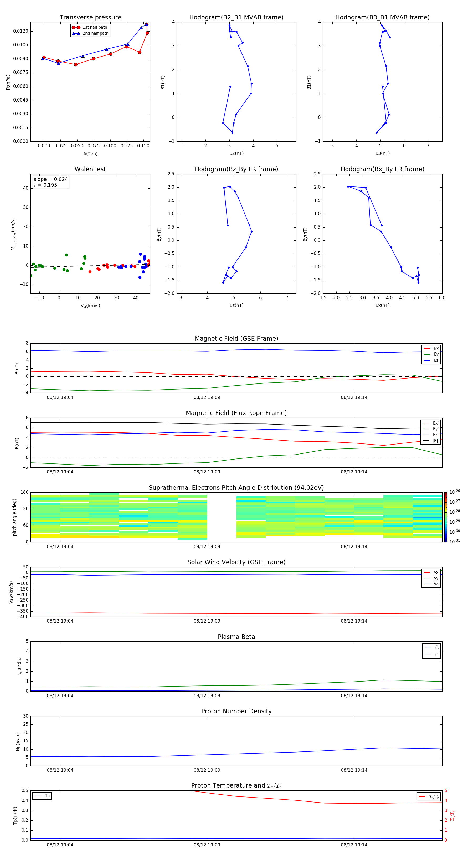Click the βp legend entry in Plasma Beta
This screenshot has height=868, width=473.
[431, 647]
